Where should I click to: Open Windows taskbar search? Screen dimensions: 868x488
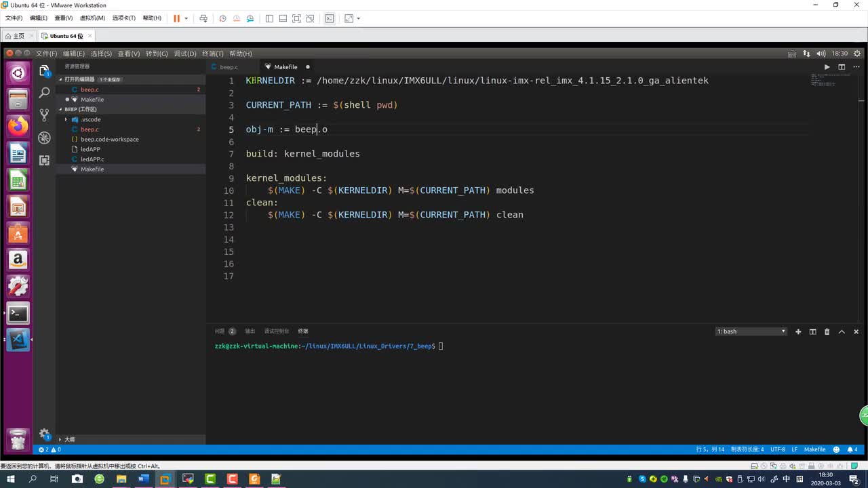[x=33, y=479]
